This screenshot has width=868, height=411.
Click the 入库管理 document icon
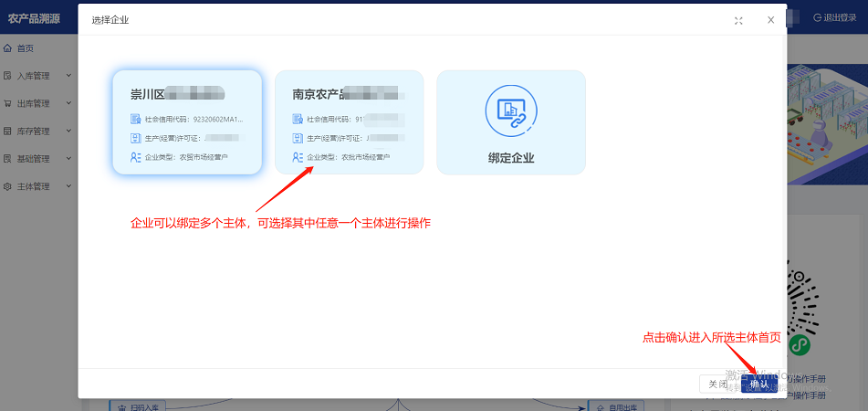[x=8, y=76]
